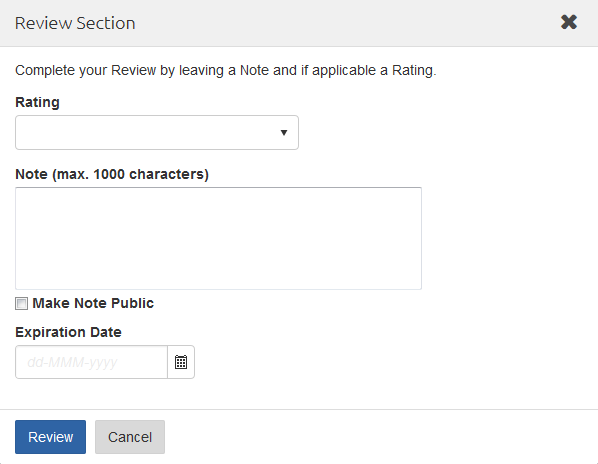The image size is (598, 464).
Task: Click the Expiration Date label
Action: (x=68, y=332)
